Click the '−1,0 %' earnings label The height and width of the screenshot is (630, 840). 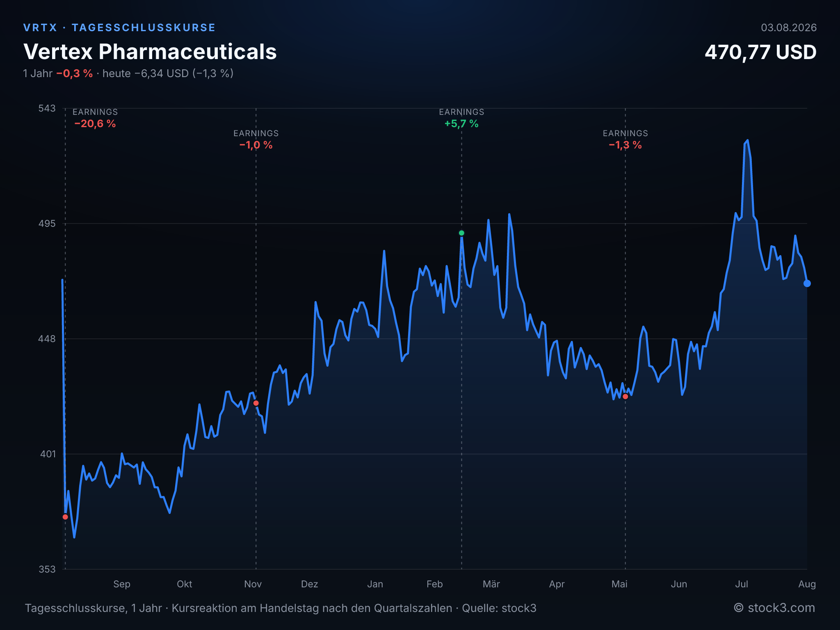[x=256, y=145]
